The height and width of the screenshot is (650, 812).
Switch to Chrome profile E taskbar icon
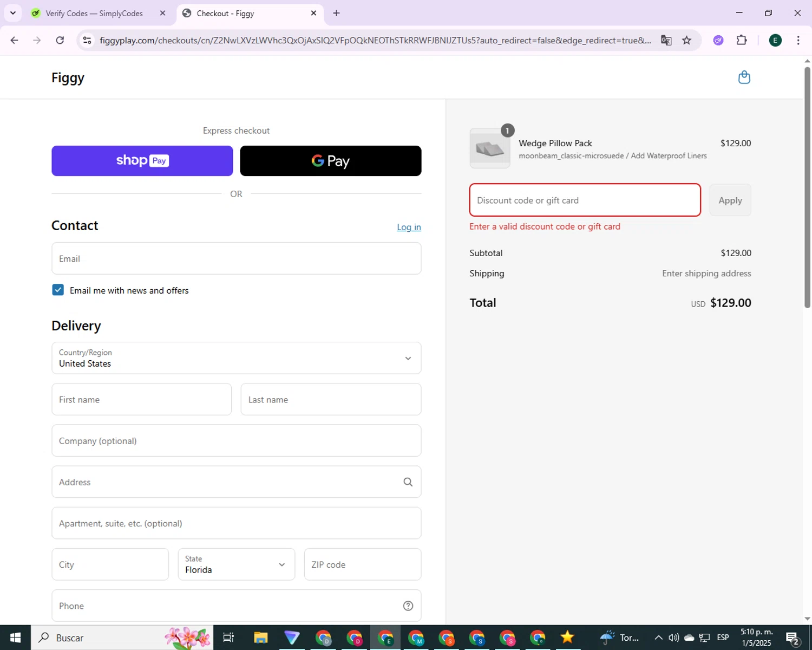tap(385, 638)
